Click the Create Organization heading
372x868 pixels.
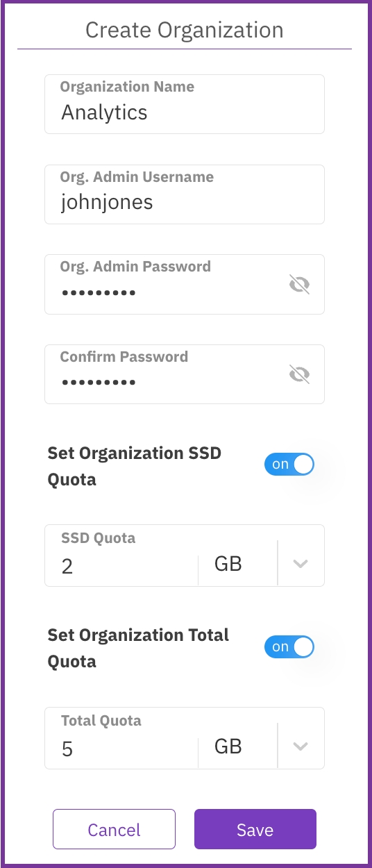tap(185, 31)
